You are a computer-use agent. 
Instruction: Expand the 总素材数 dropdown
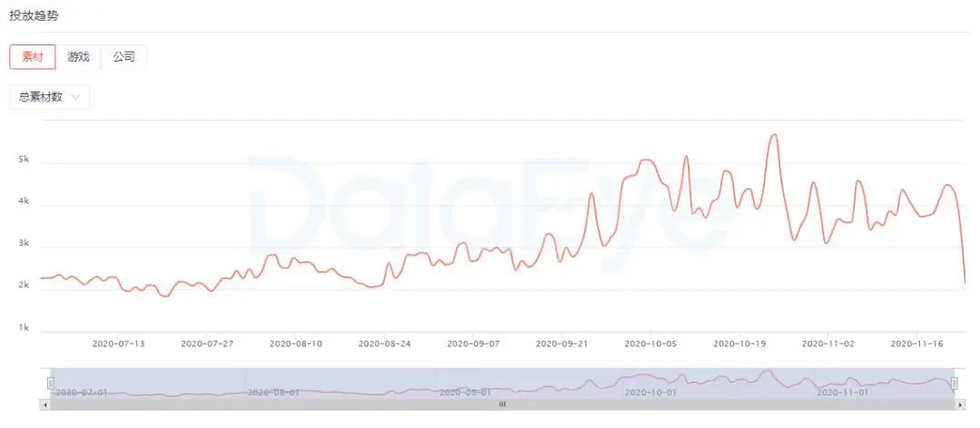pos(49,97)
